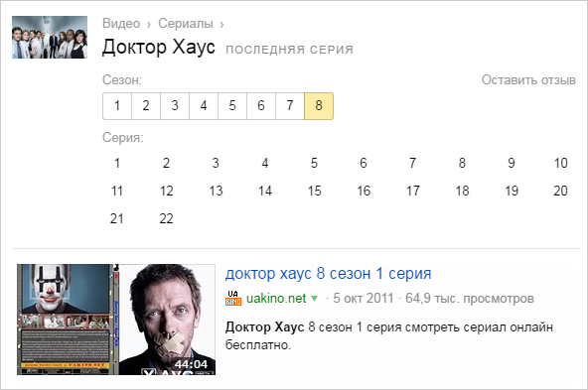The height and width of the screenshot is (390, 588).
Task: Switch to season 1 tab
Action: [x=117, y=106]
